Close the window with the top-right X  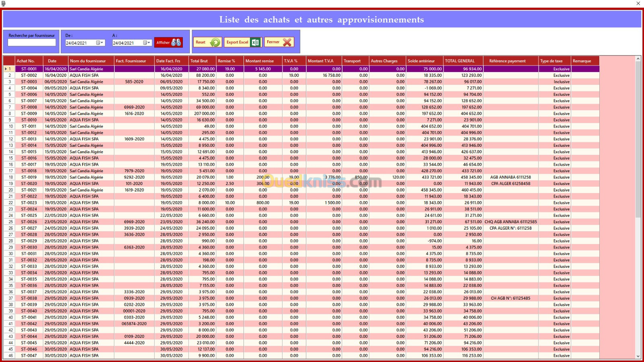point(638,3)
